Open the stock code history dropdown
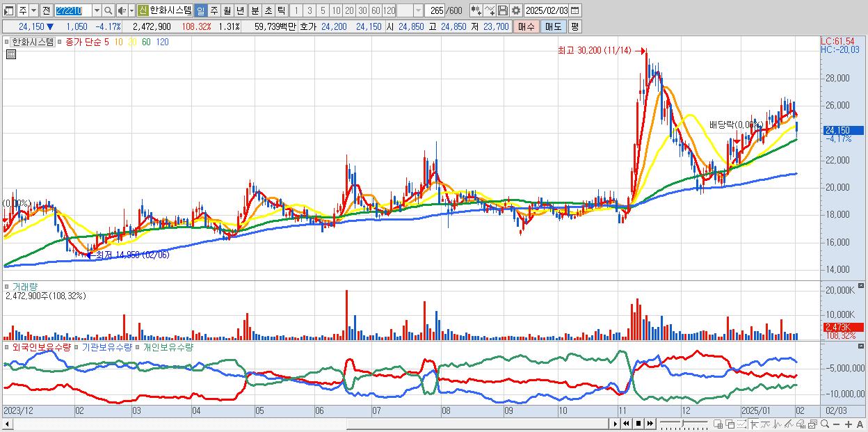868x432 pixels. [97, 10]
